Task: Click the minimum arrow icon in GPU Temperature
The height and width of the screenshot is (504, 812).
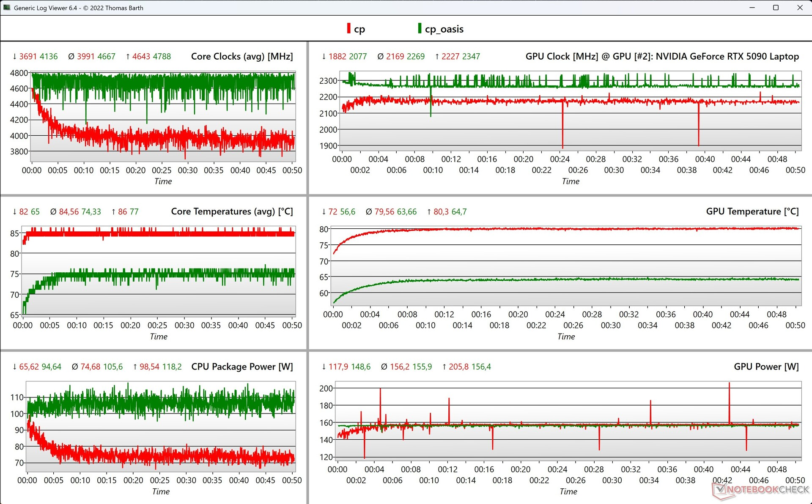Action: click(324, 211)
